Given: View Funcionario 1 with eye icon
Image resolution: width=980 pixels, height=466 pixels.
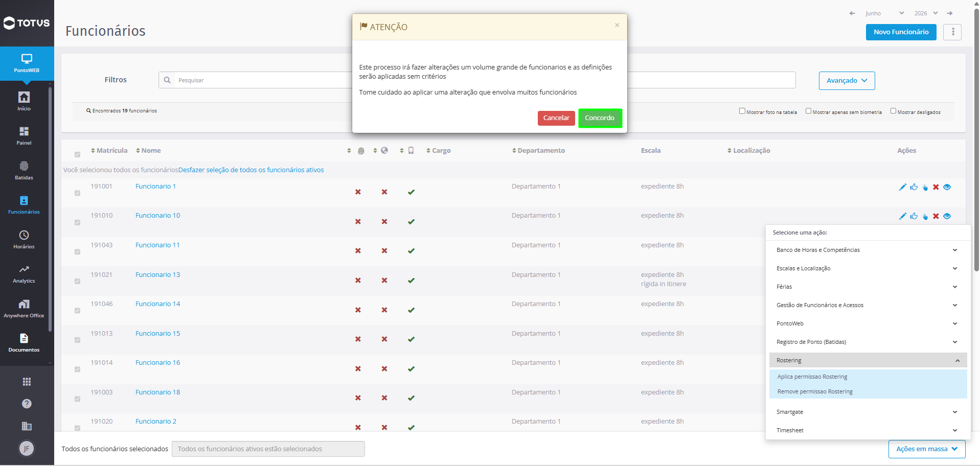Looking at the screenshot, I should 947,187.
